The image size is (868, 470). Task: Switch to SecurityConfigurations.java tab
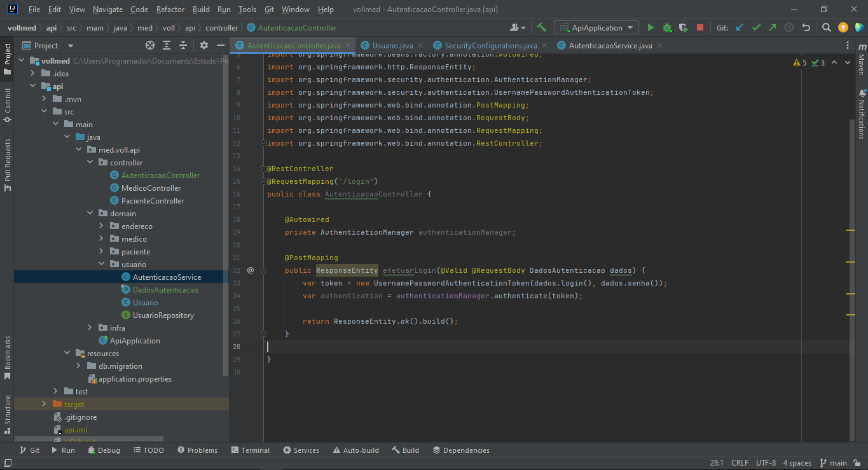click(490, 45)
